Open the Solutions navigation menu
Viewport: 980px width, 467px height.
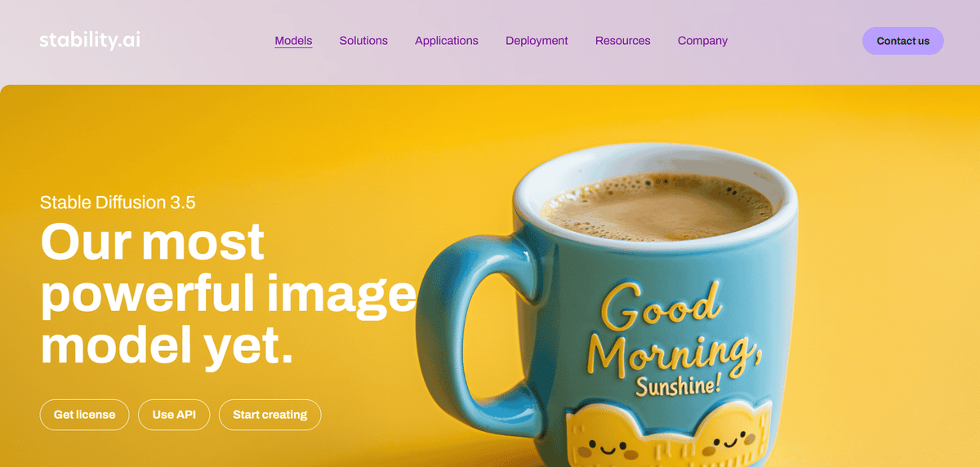pyautogui.click(x=363, y=41)
